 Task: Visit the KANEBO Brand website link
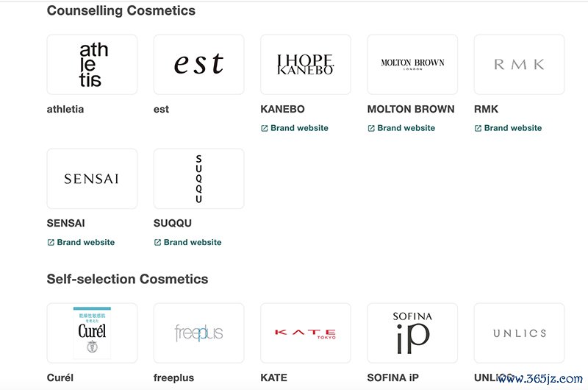[x=299, y=128]
